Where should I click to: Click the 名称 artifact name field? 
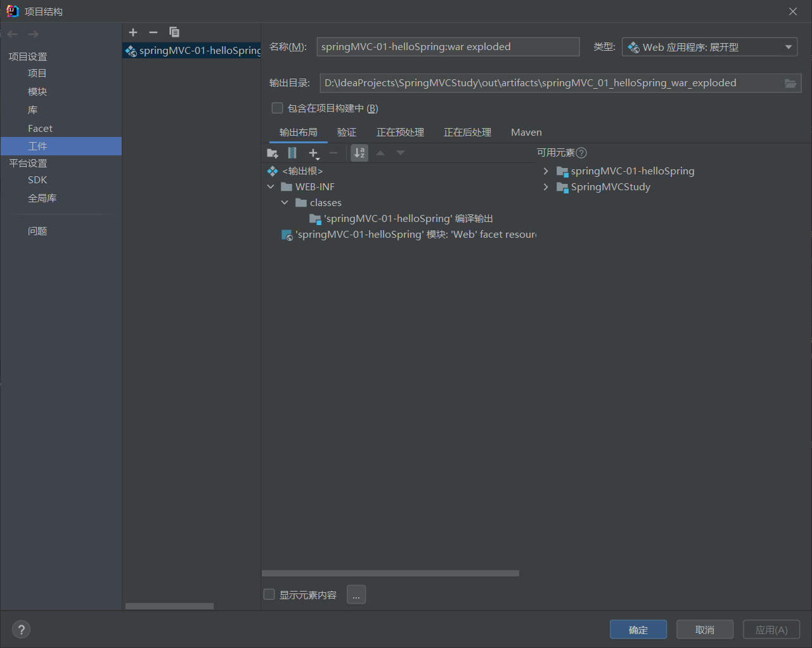(x=448, y=47)
